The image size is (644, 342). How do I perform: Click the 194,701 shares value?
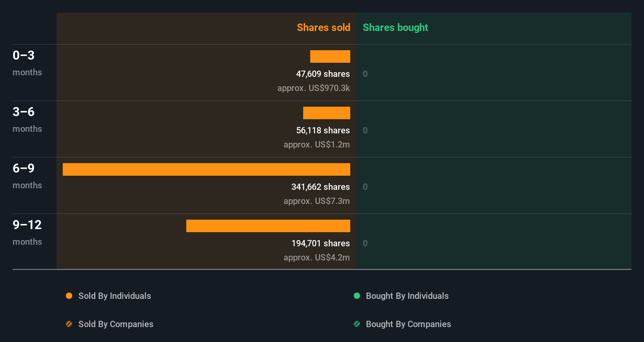pyautogui.click(x=320, y=243)
